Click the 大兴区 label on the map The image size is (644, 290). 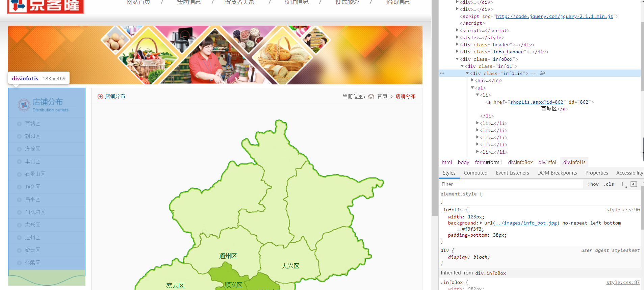(x=290, y=266)
